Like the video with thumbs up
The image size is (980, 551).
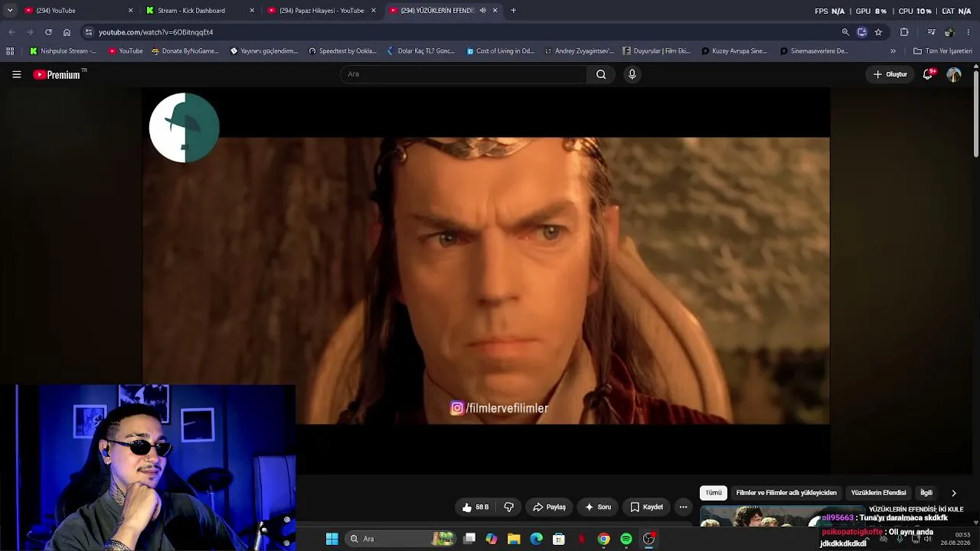point(475,507)
